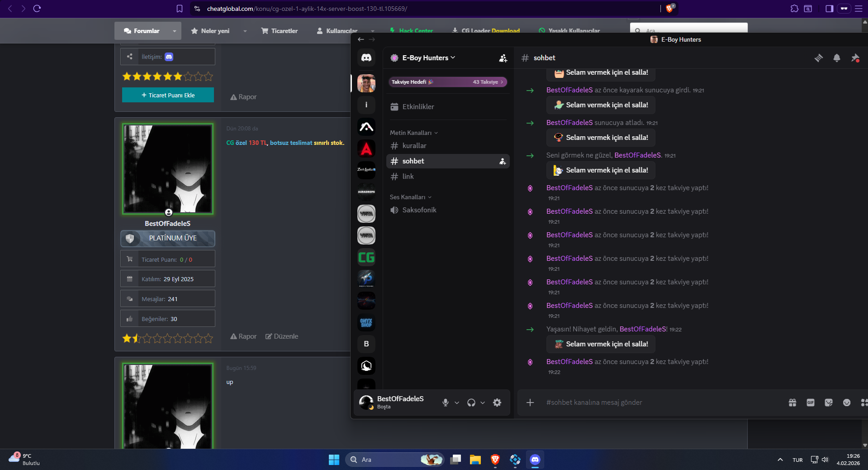The height and width of the screenshot is (470, 868).
Task: Open the Threads icon in channel header
Action: pos(819,58)
